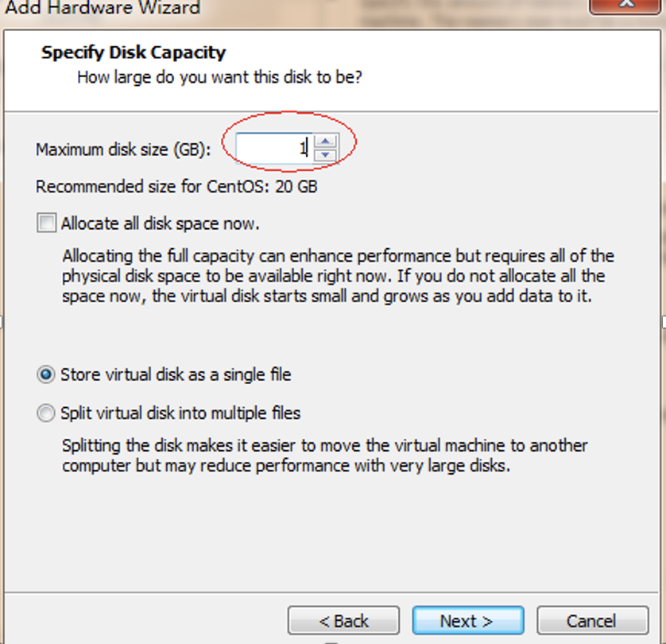Increase disk size with the up spinner arrow
This screenshot has width=666, height=644.
tap(325, 141)
